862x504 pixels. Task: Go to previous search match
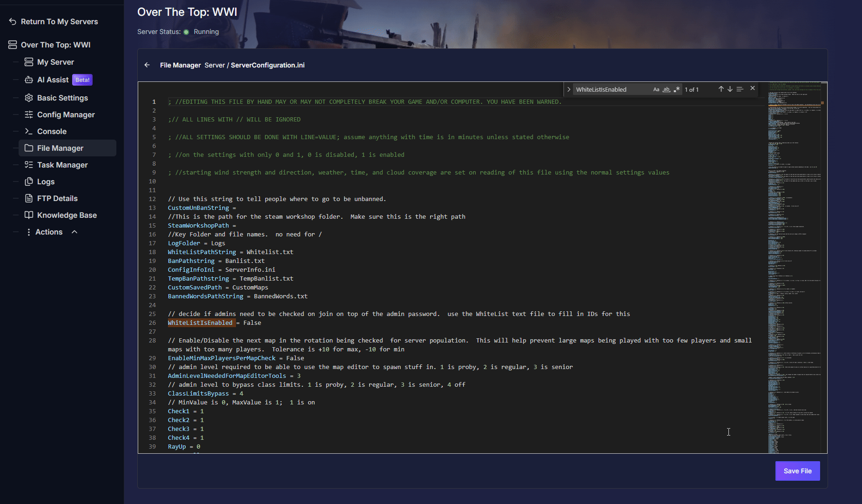point(721,89)
